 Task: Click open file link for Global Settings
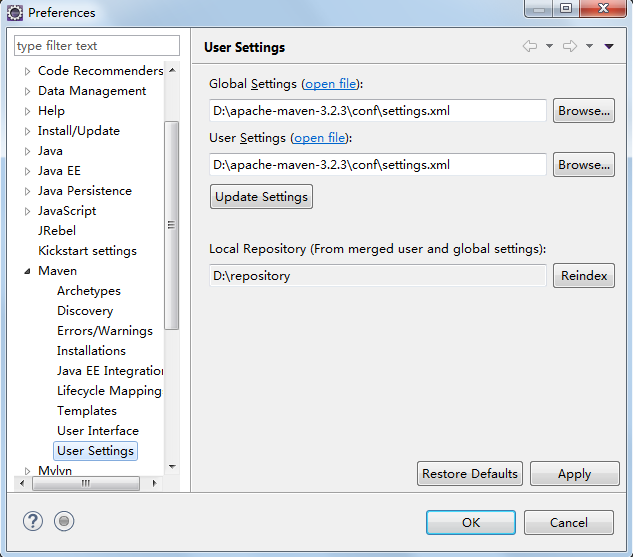[331, 84]
